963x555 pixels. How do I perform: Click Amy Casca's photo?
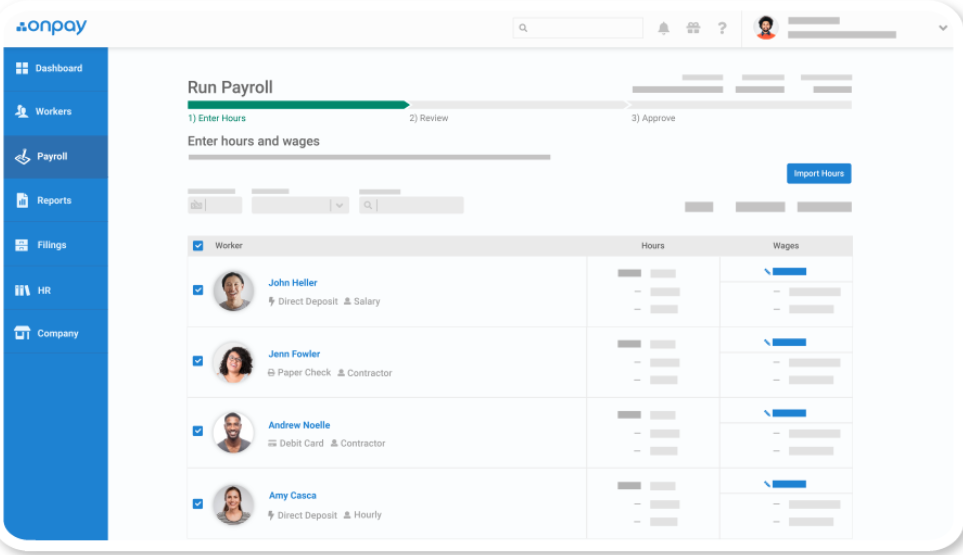(233, 504)
